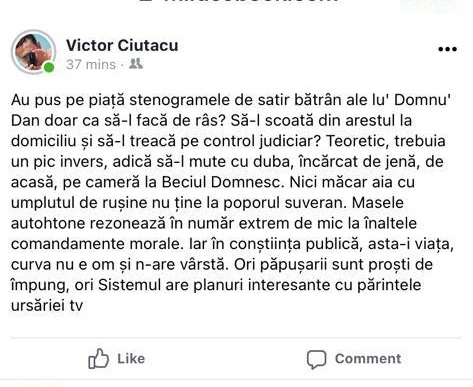The width and height of the screenshot is (473, 387).
Task: Click the partially visible header text at top
Action: (238, 1)
